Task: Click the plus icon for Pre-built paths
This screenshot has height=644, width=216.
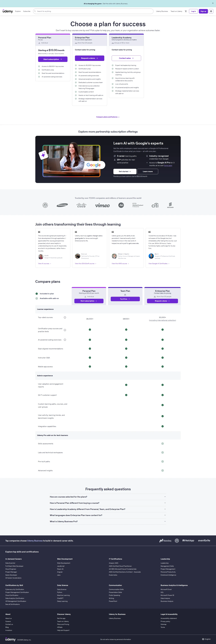Action: (162, 461)
